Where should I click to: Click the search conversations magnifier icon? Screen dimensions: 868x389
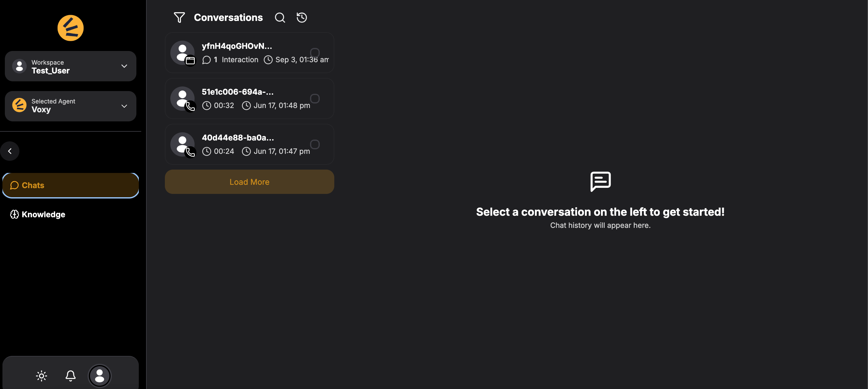click(280, 18)
